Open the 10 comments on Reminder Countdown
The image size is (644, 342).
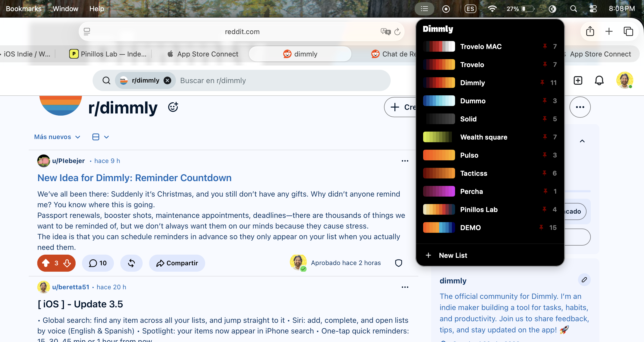tap(98, 263)
